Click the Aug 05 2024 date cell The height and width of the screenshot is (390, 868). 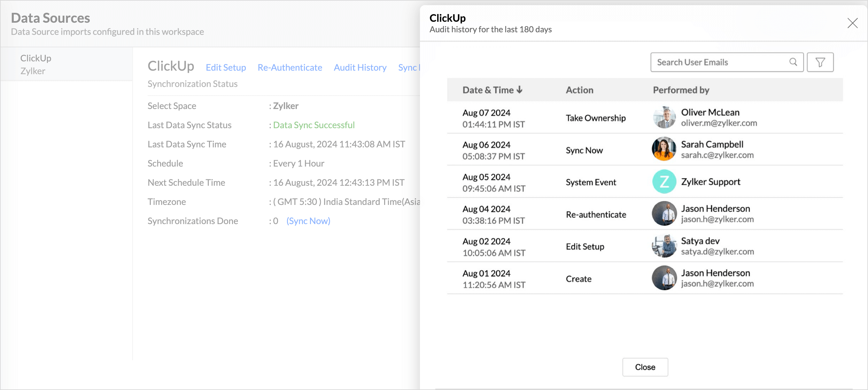[494, 183]
